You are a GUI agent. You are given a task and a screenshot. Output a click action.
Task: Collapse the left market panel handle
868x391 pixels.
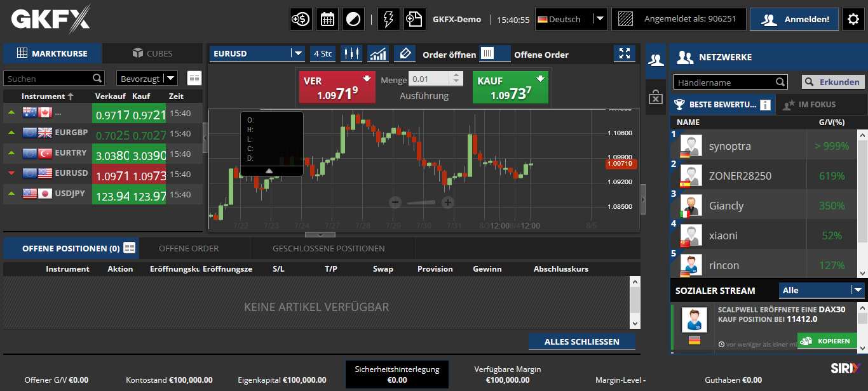205,137
